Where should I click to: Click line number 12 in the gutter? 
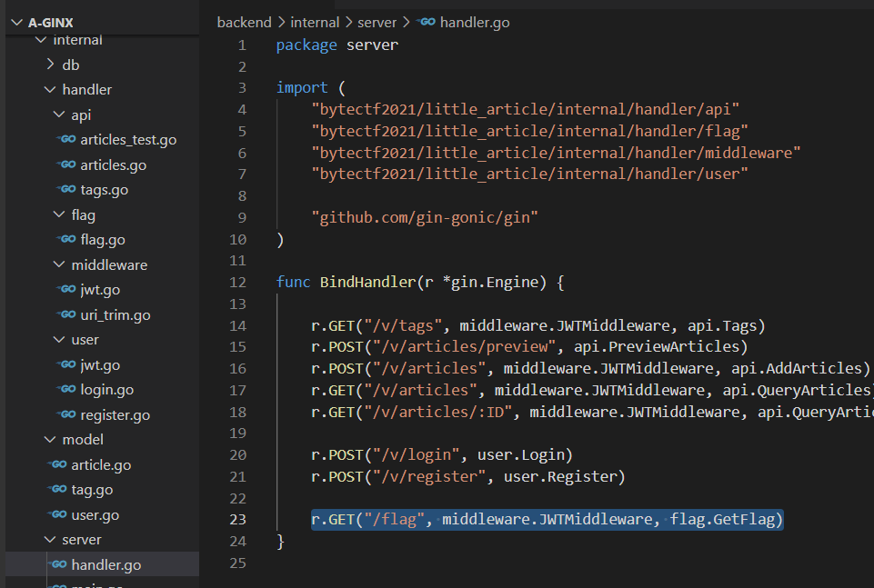237,282
